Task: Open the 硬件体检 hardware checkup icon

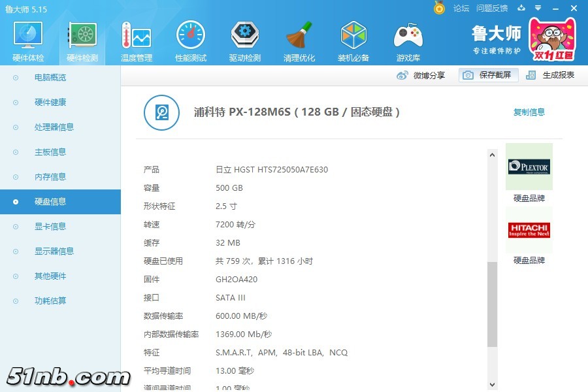Action: click(x=28, y=41)
